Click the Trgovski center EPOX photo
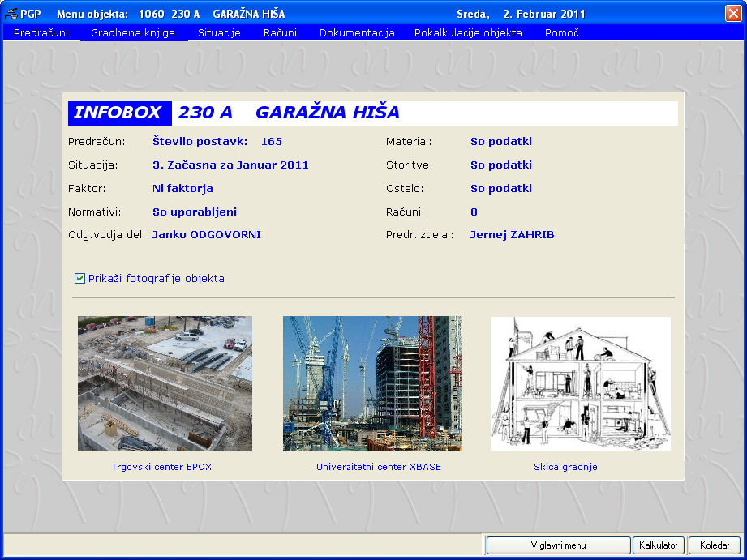This screenshot has height=560, width=747. [x=165, y=383]
